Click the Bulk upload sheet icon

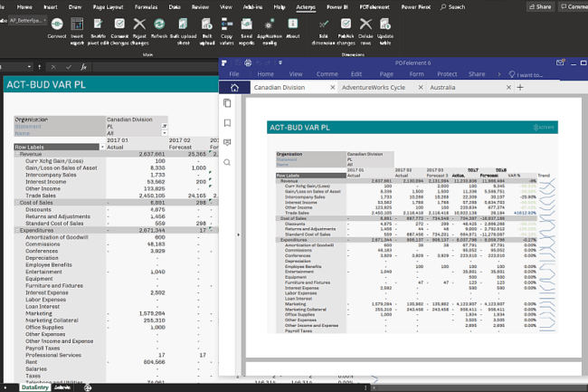[183, 24]
